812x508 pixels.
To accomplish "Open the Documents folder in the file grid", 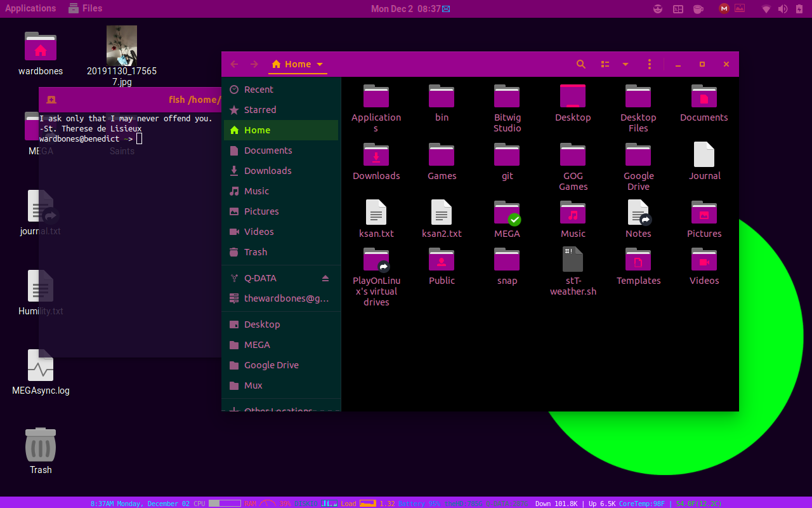I will tap(704, 103).
